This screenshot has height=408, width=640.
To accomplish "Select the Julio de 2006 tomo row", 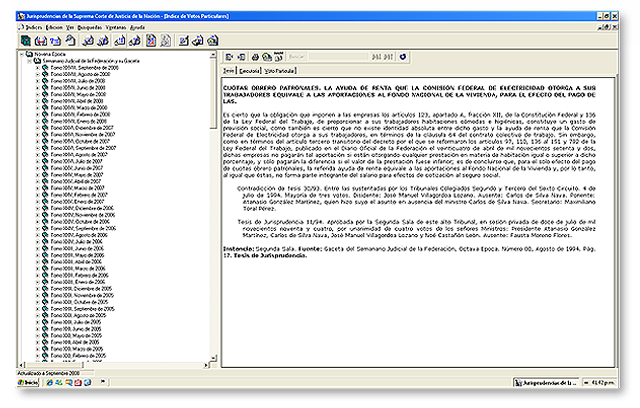I will (76, 242).
